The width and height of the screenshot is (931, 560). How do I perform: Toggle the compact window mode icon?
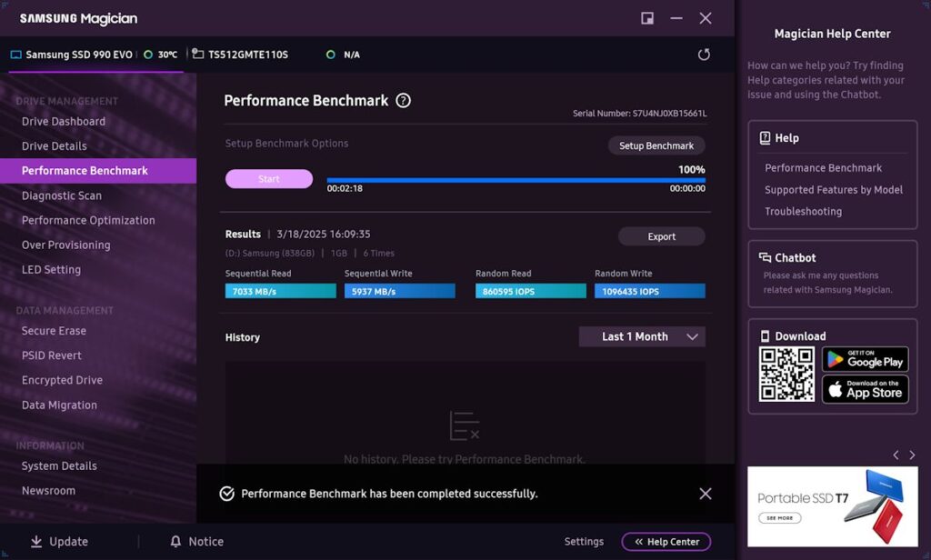(x=647, y=18)
